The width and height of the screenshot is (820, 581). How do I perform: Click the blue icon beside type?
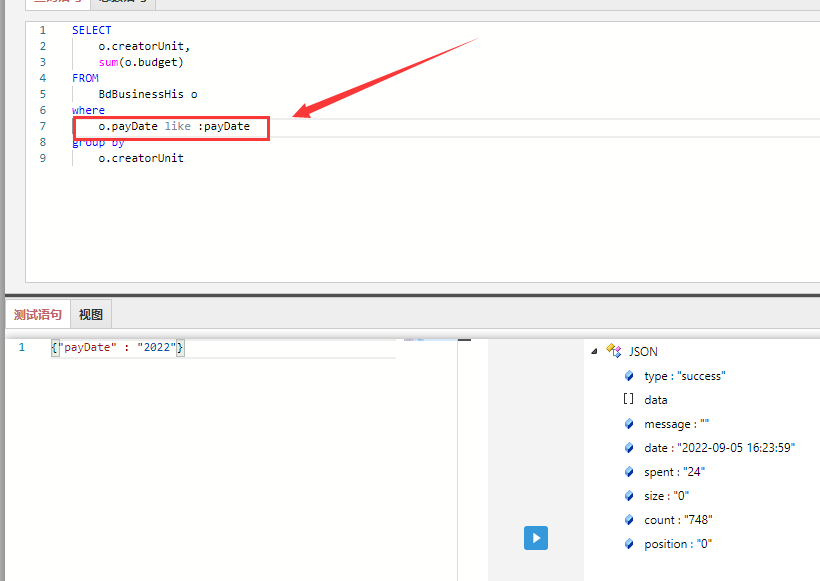click(629, 375)
